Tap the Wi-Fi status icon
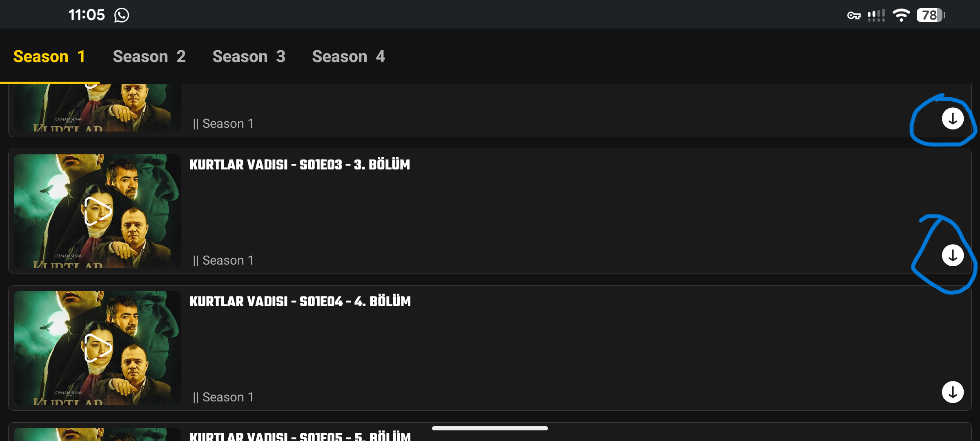The width and height of the screenshot is (980, 441). 901,15
